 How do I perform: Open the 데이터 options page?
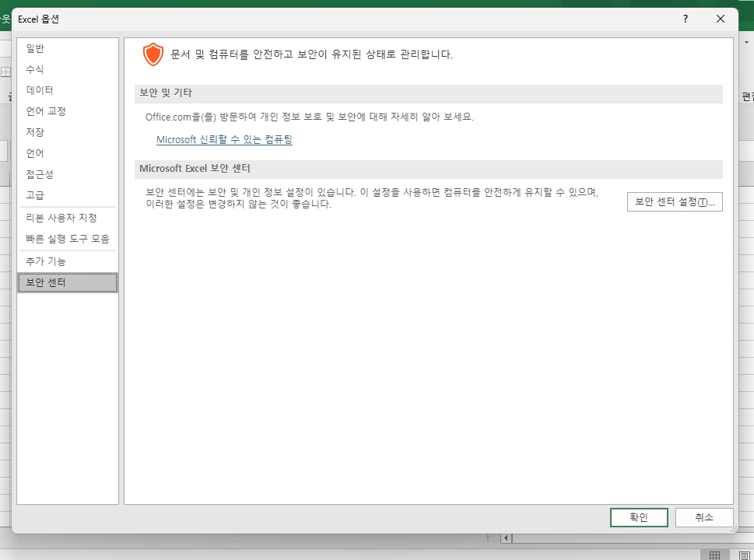(68, 90)
